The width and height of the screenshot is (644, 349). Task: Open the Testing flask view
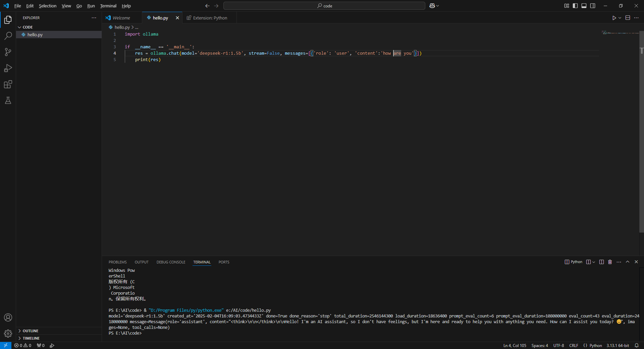pos(8,100)
